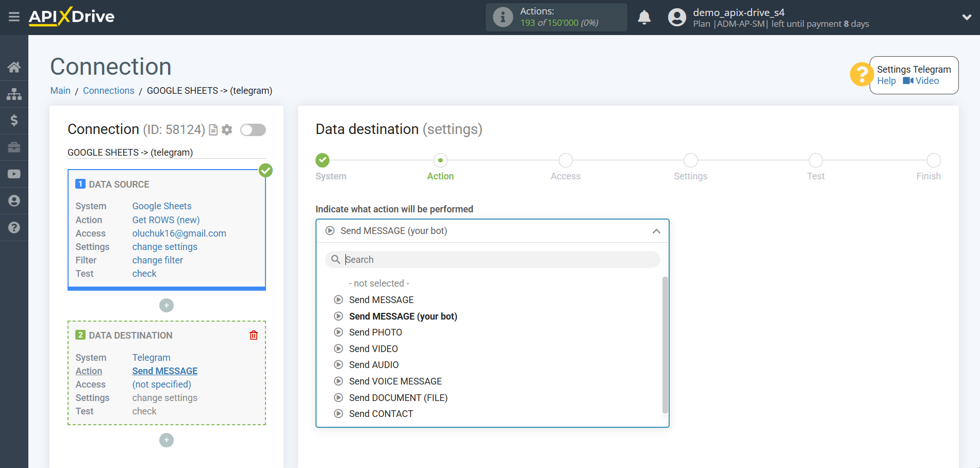Open 'change filter' in Data Source
Viewport: 980px width, 468px height.
tap(157, 260)
